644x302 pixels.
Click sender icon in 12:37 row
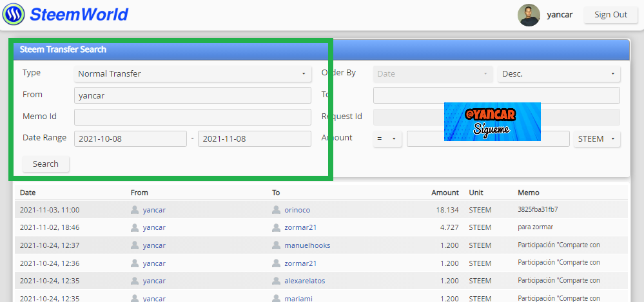[x=134, y=245]
